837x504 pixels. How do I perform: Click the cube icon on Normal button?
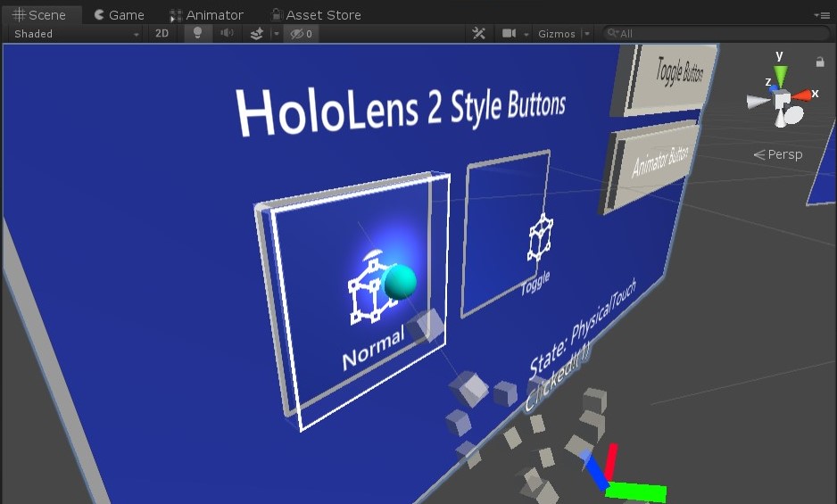point(370,293)
